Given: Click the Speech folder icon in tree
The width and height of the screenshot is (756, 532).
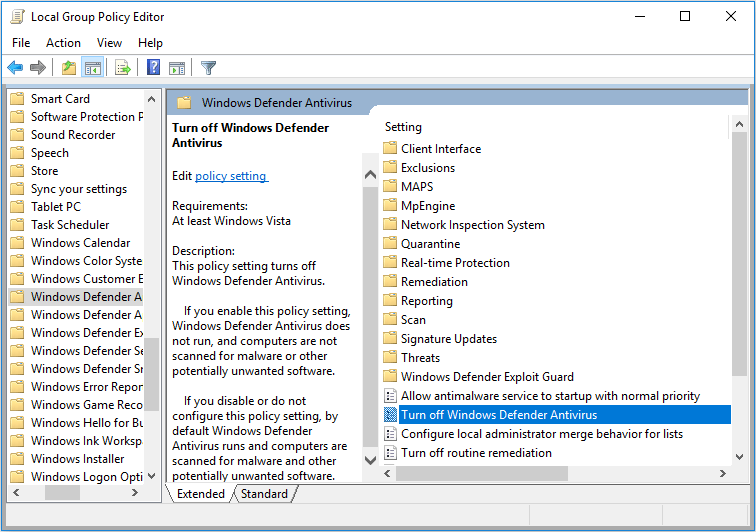Looking at the screenshot, I should [x=17, y=152].
